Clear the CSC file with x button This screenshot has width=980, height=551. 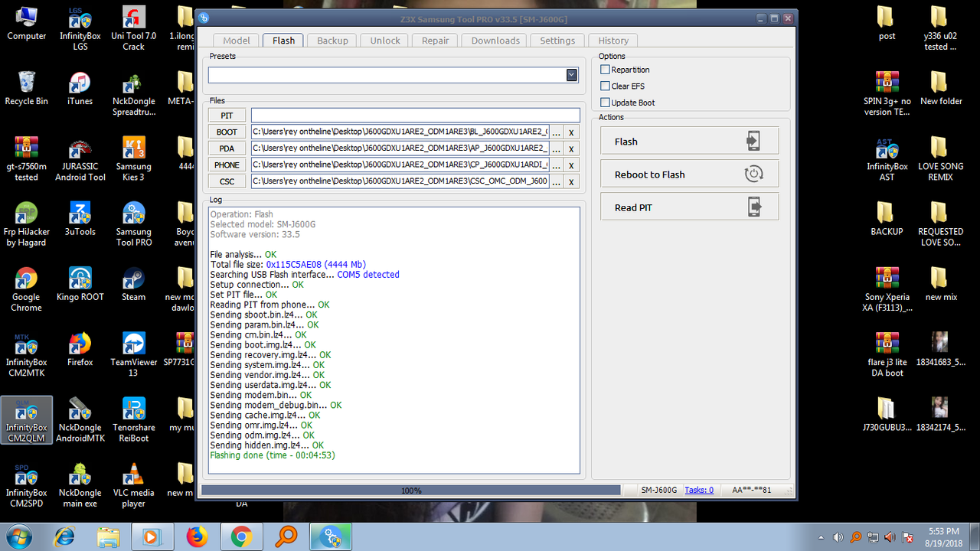(x=571, y=181)
